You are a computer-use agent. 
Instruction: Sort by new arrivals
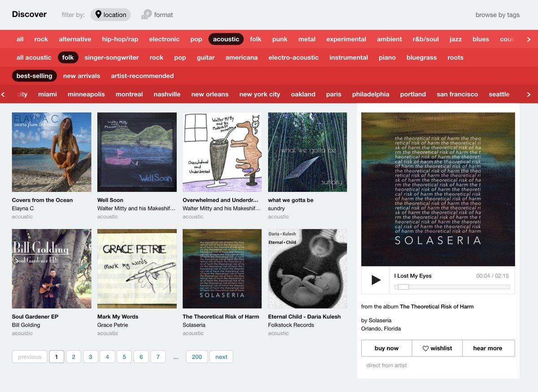82,76
